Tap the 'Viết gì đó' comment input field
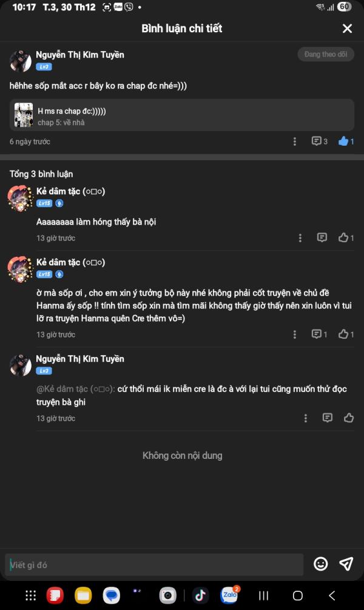This screenshot has height=610, width=364. tap(155, 565)
